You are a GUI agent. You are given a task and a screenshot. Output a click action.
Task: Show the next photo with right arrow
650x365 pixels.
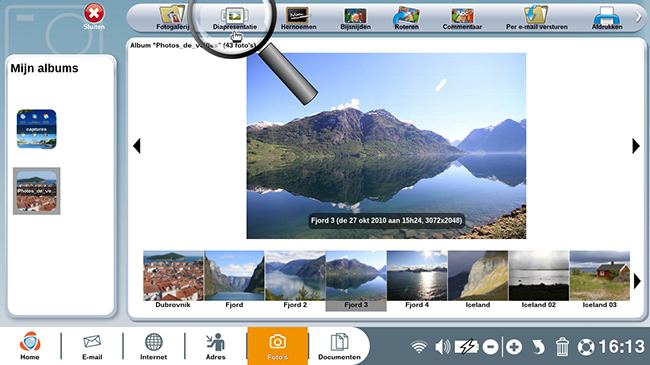pyautogui.click(x=636, y=146)
